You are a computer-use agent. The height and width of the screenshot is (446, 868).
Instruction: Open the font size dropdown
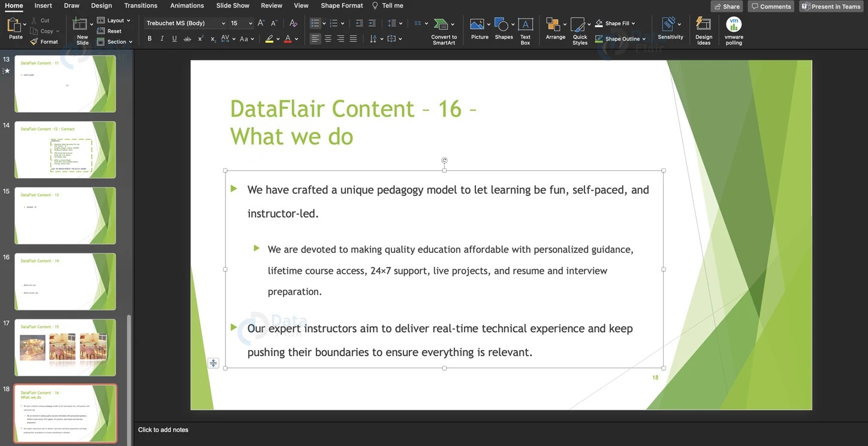pos(250,23)
